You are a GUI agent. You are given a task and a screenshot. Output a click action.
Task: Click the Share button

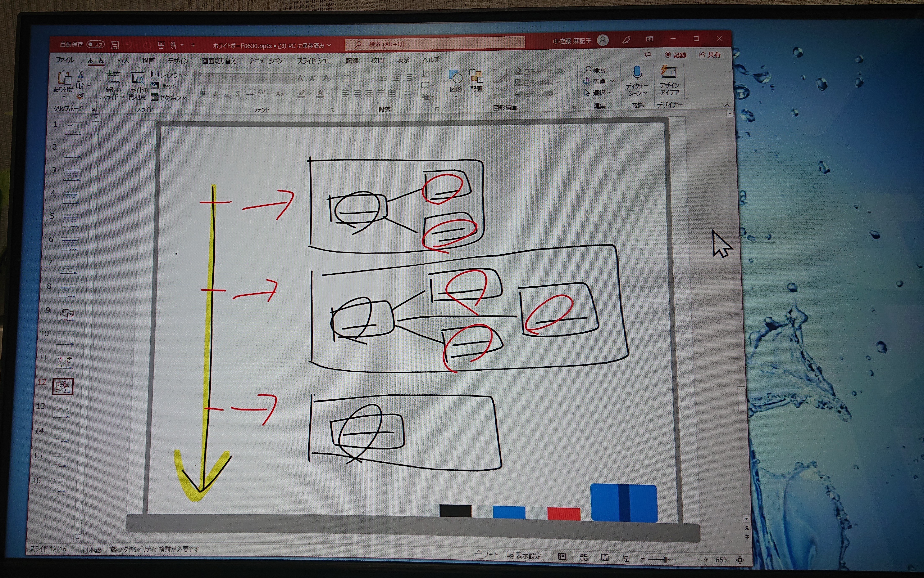tap(710, 55)
